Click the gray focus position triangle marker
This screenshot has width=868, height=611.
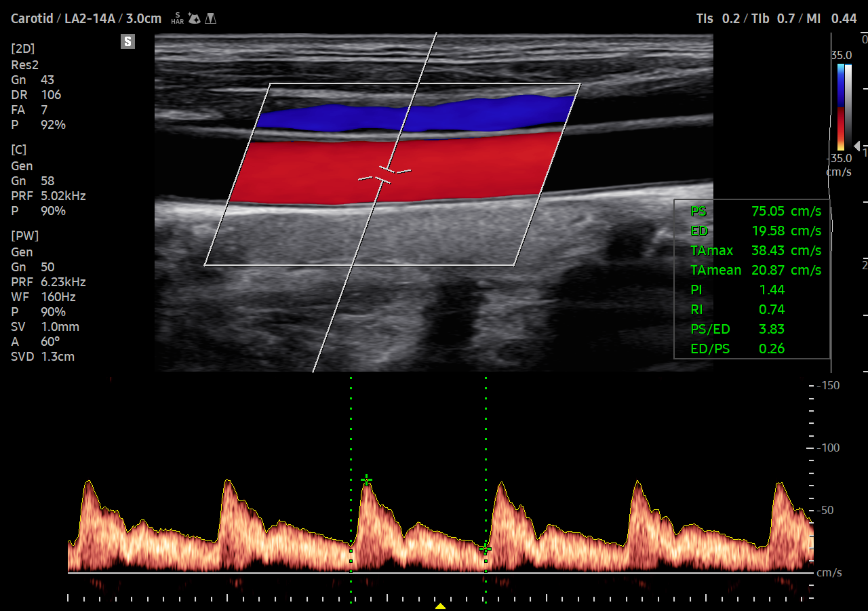tap(856, 146)
